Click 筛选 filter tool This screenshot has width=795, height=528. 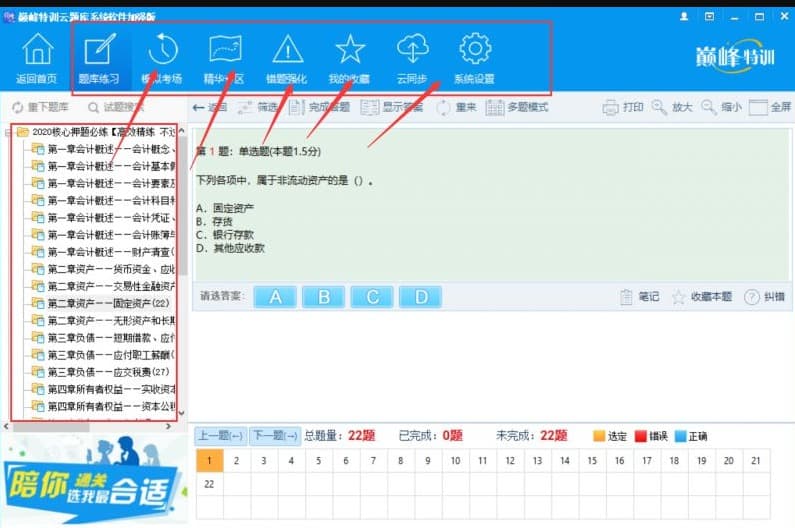point(259,107)
